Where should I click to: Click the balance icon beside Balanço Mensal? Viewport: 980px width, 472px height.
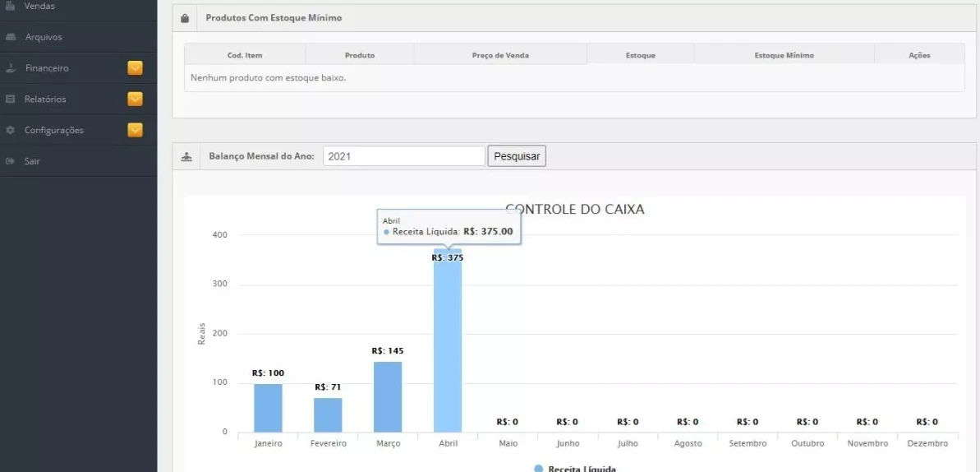[x=186, y=156]
